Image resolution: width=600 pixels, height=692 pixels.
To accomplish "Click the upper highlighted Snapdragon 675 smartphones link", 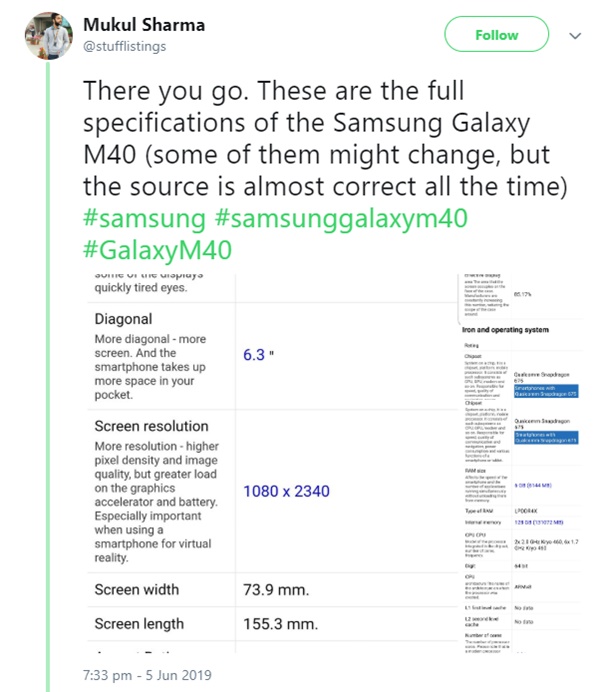I will (x=542, y=392).
